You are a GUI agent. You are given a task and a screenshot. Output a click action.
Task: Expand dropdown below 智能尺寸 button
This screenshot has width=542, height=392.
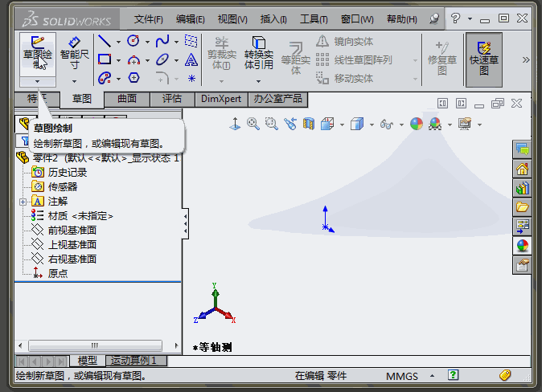[74, 81]
